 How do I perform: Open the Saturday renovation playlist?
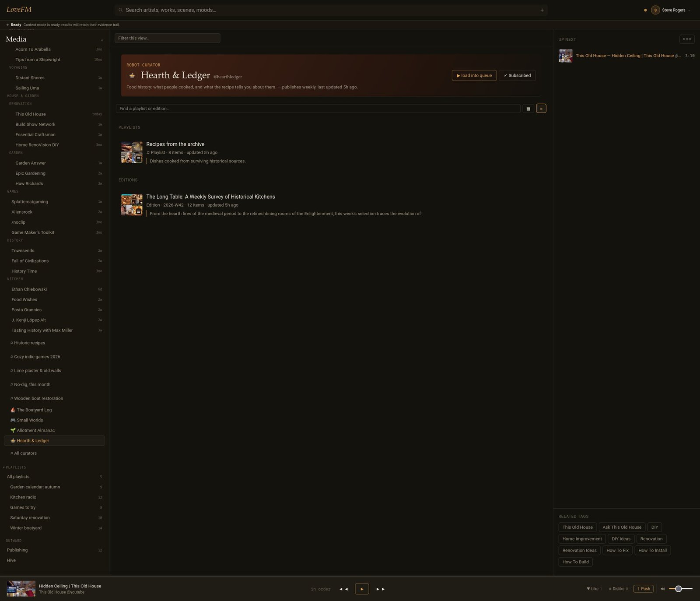[55, 518]
